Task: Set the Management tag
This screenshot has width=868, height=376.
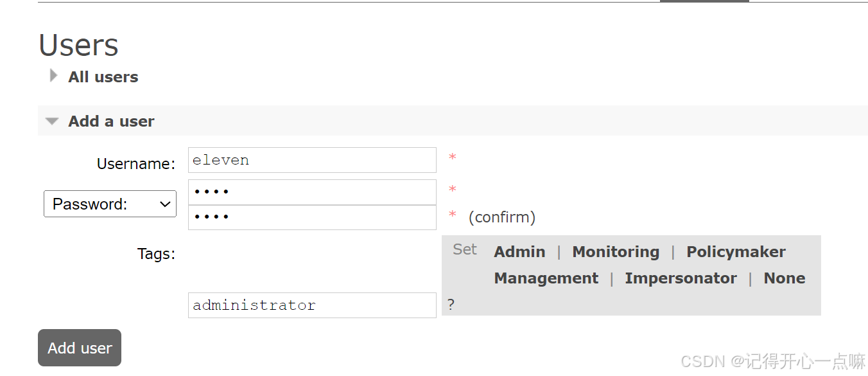Action: click(x=546, y=278)
